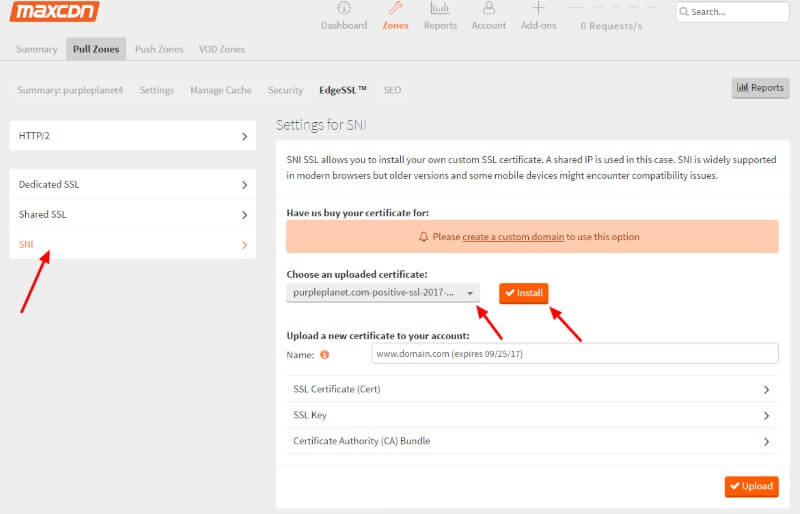The image size is (800, 514).
Task: Open the Reports chart icon in navigation
Action: 440,9
